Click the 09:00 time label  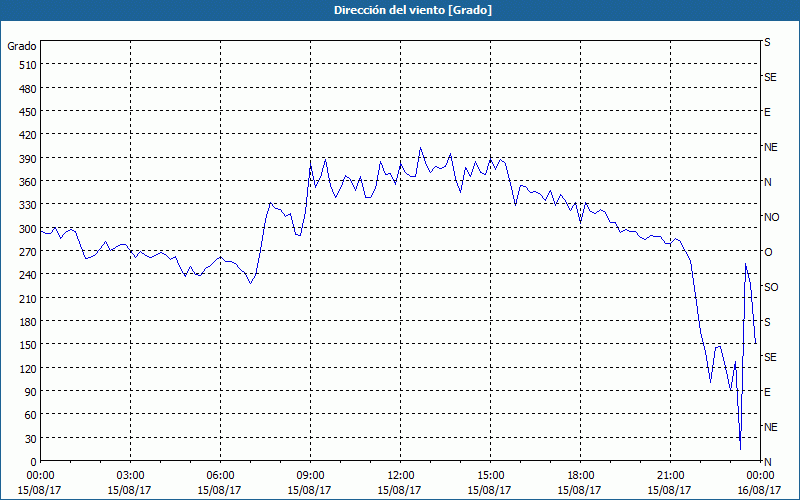[310, 476]
